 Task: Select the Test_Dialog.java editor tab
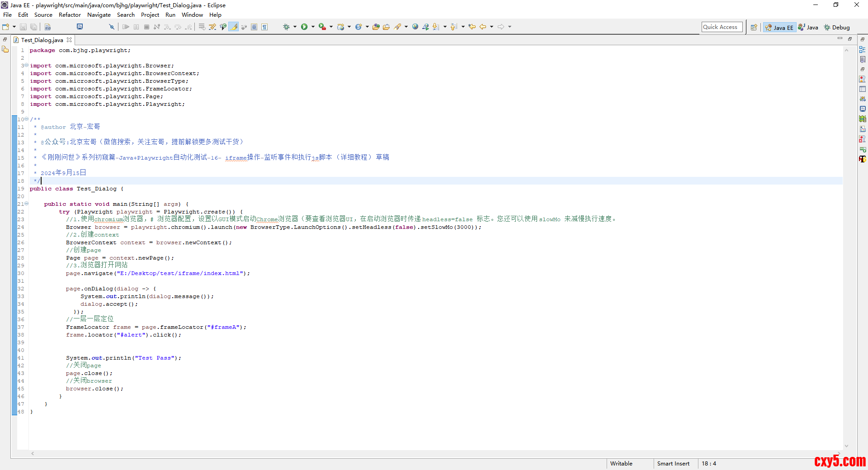pos(42,40)
